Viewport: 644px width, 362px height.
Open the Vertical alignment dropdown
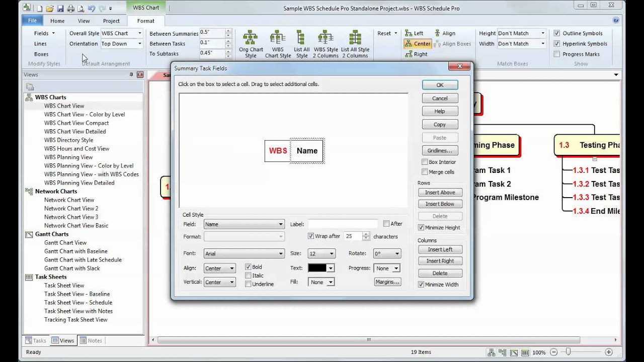(219, 282)
